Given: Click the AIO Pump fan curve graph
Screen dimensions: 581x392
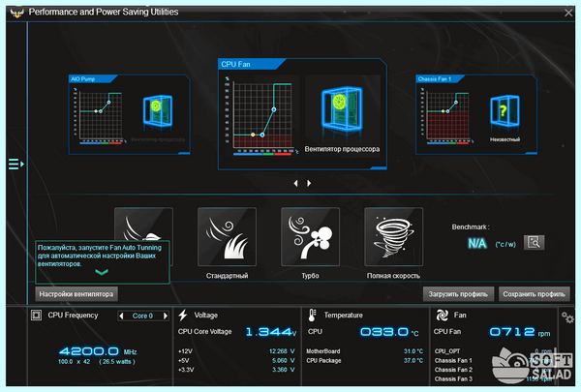Looking at the screenshot, I should pyautogui.click(x=100, y=115).
